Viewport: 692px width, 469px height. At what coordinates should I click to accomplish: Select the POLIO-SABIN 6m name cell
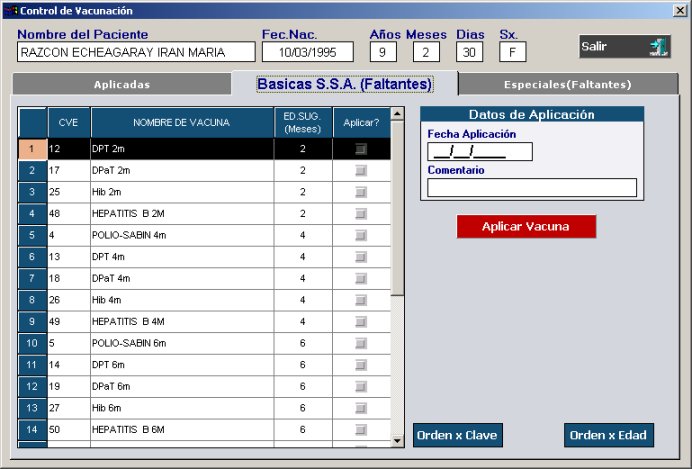click(182, 343)
